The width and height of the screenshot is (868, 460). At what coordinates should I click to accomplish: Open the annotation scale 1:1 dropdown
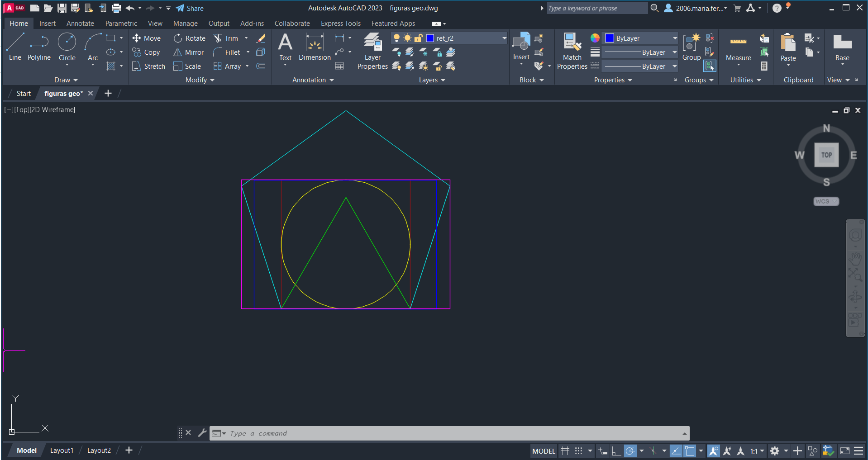point(757,451)
